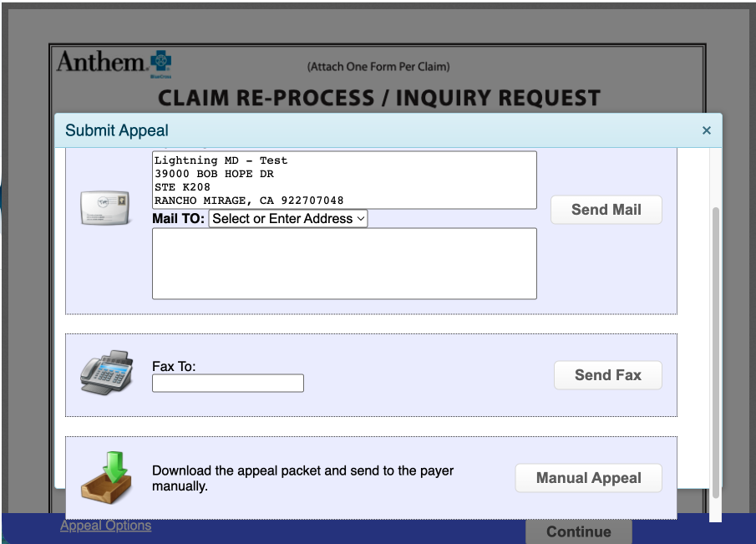The width and height of the screenshot is (756, 544).
Task: Click the Manual Appeal button
Action: [588, 477]
